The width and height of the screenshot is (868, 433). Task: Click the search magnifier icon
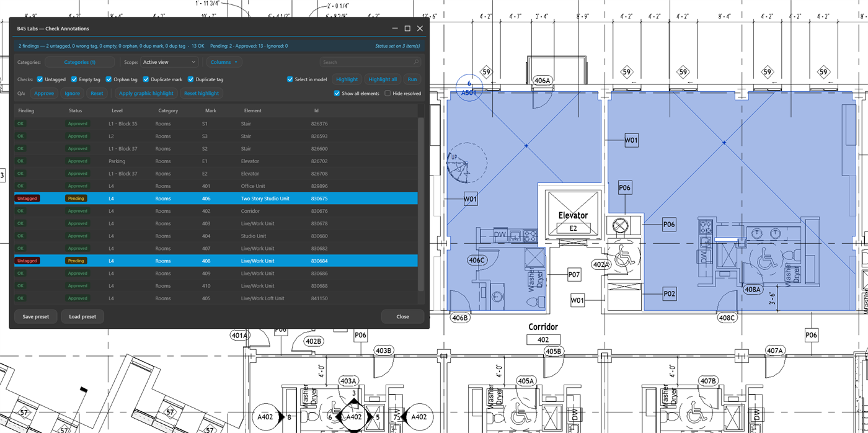point(416,62)
